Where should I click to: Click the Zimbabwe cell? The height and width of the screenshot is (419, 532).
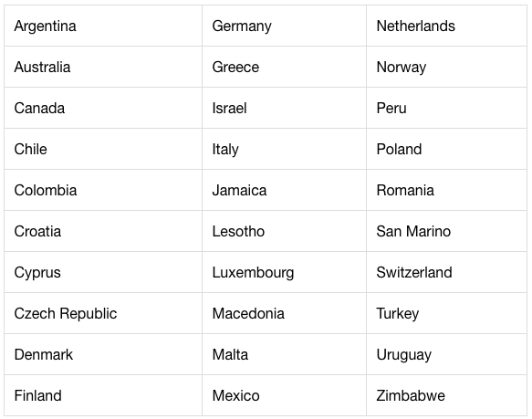point(447,395)
